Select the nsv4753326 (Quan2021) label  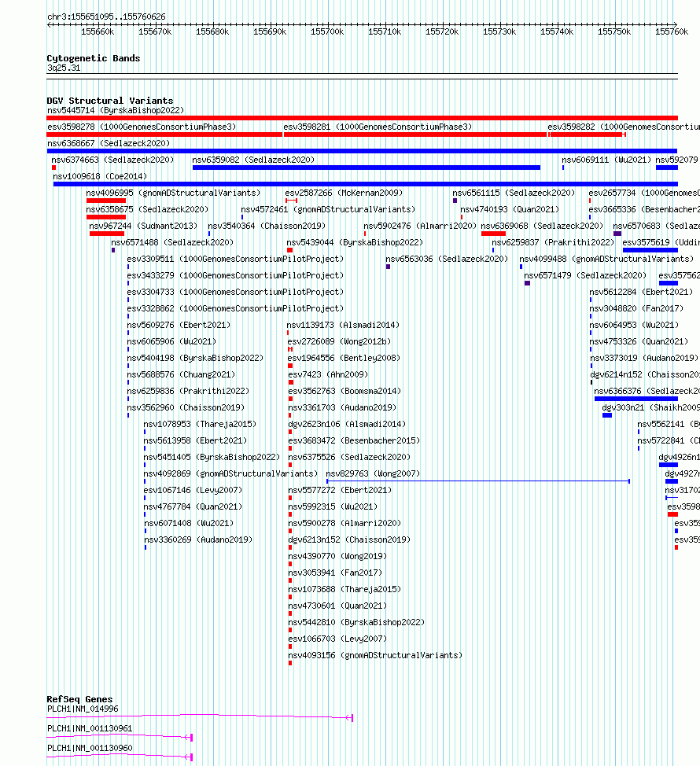click(639, 342)
